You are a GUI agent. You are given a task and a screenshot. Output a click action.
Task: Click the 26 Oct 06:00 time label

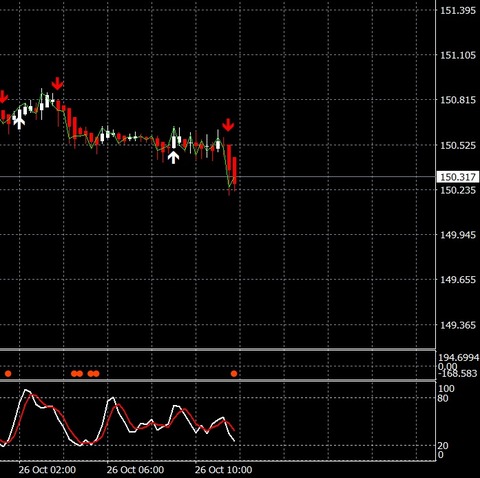135,470
